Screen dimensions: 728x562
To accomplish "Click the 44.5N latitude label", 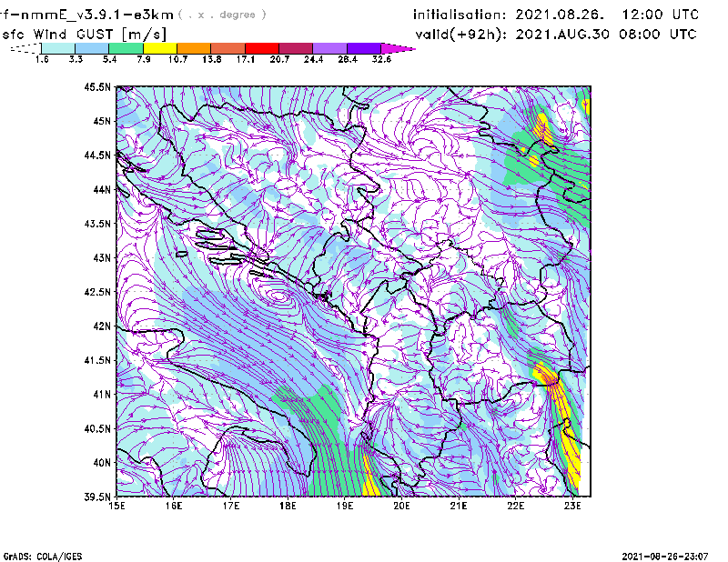I will tap(97, 155).
